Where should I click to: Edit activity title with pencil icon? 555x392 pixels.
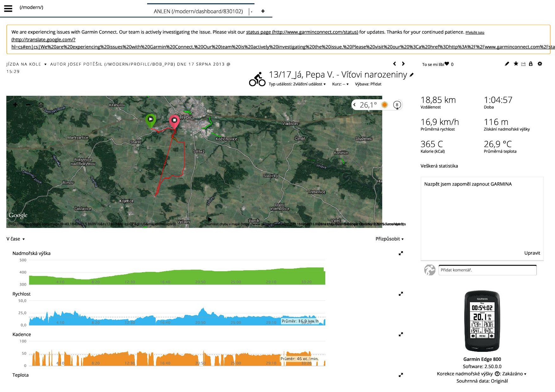[x=411, y=75]
